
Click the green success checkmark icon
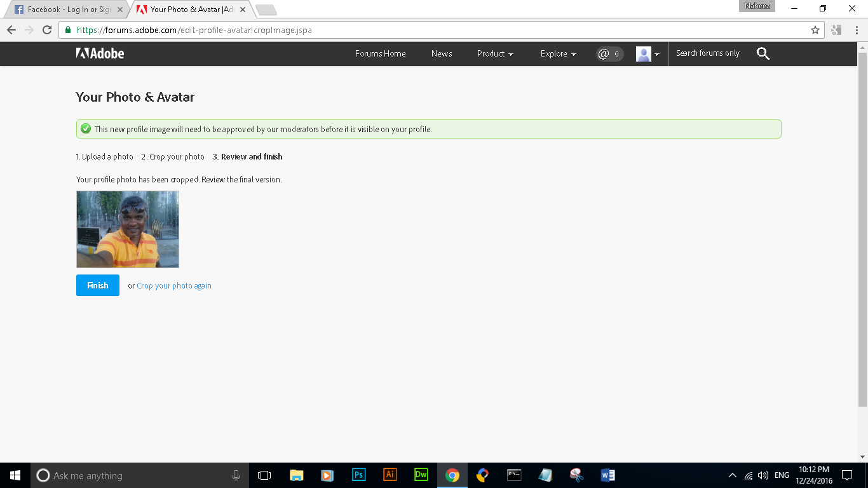86,129
